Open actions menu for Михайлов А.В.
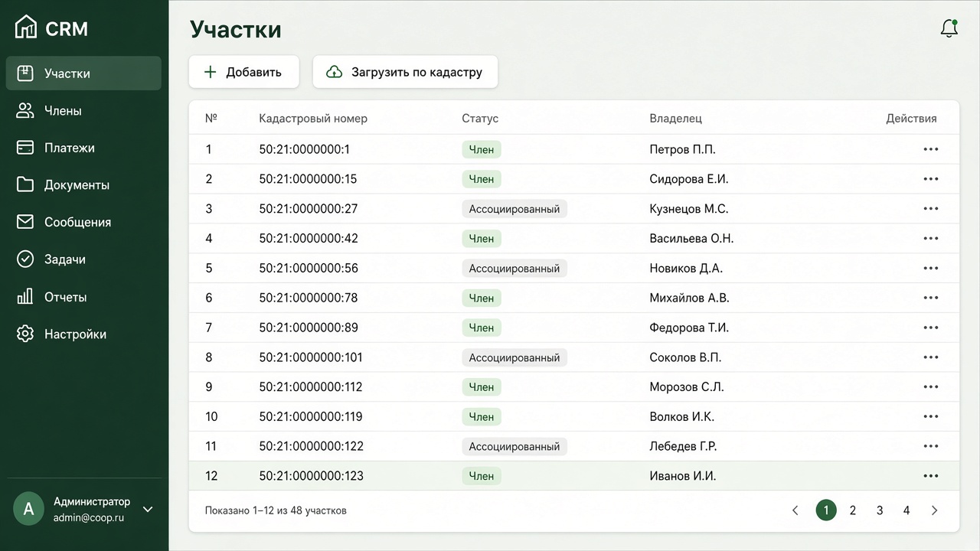The image size is (980, 551). [931, 298]
